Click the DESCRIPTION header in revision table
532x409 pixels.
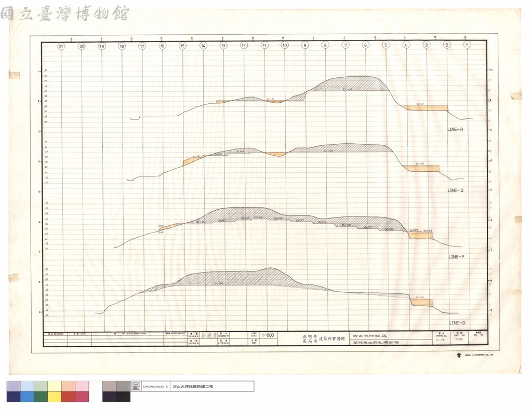[136, 334]
